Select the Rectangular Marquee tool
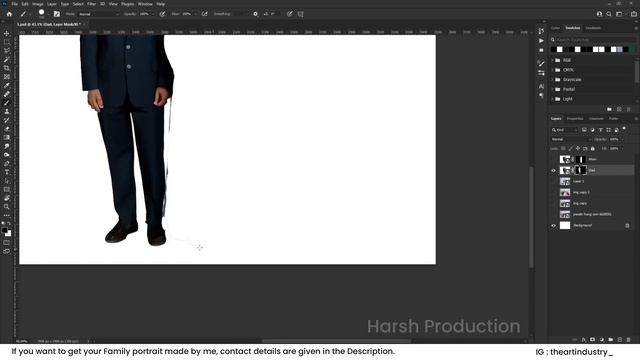Image resolution: width=640 pixels, height=360 pixels. click(x=7, y=42)
